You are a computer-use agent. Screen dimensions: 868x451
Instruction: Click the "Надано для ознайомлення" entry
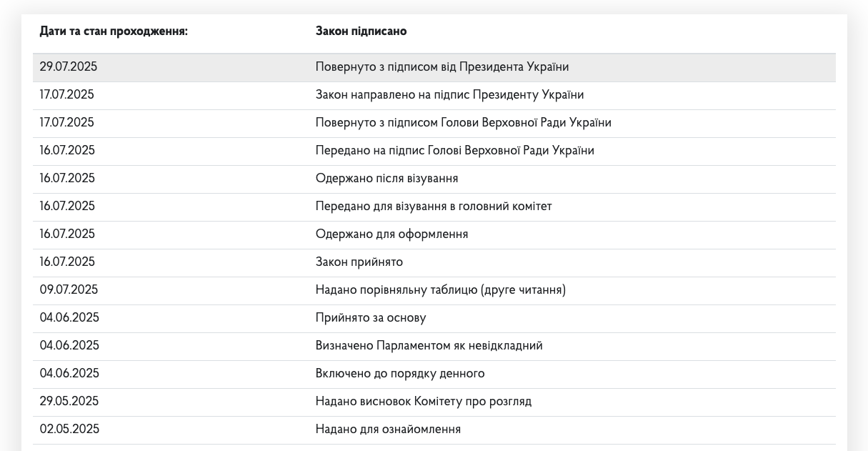click(x=388, y=430)
